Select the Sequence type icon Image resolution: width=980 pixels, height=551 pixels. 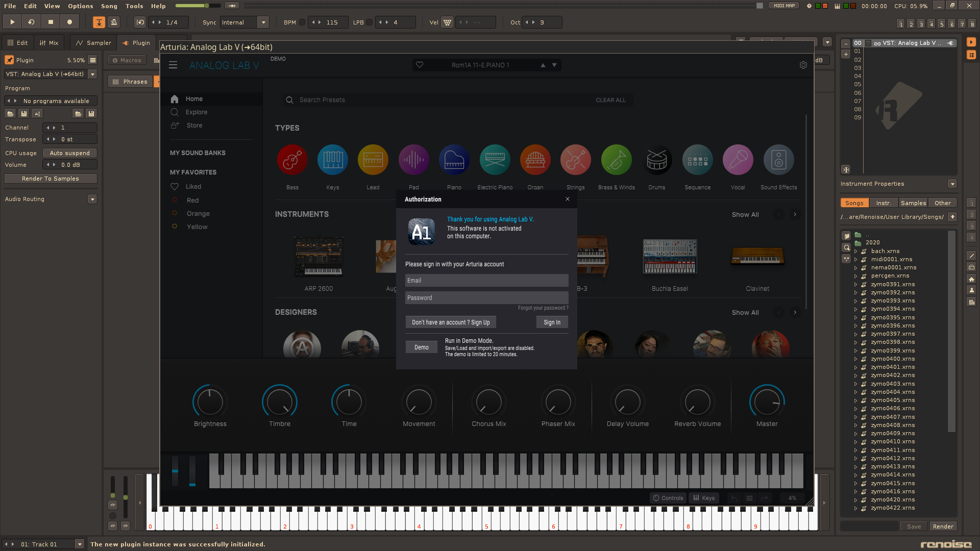[697, 160]
